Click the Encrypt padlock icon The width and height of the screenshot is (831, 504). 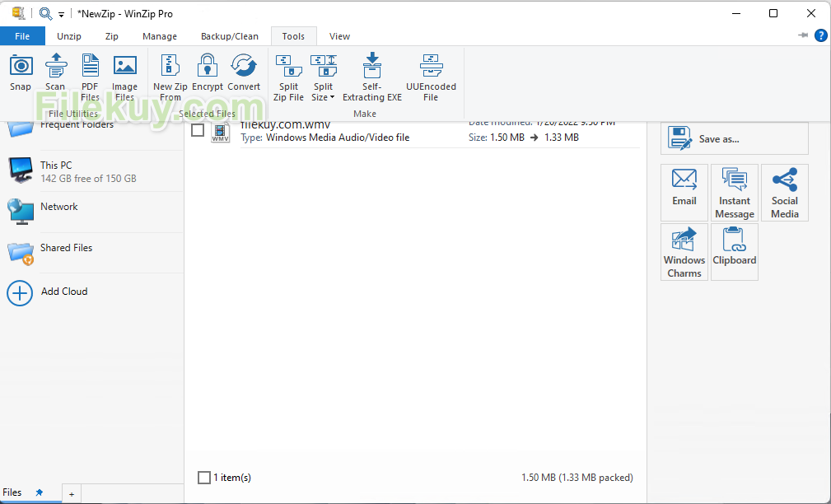(208, 66)
